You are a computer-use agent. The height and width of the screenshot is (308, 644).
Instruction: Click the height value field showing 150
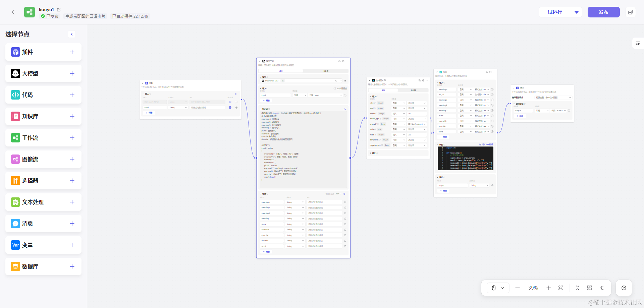417,114
